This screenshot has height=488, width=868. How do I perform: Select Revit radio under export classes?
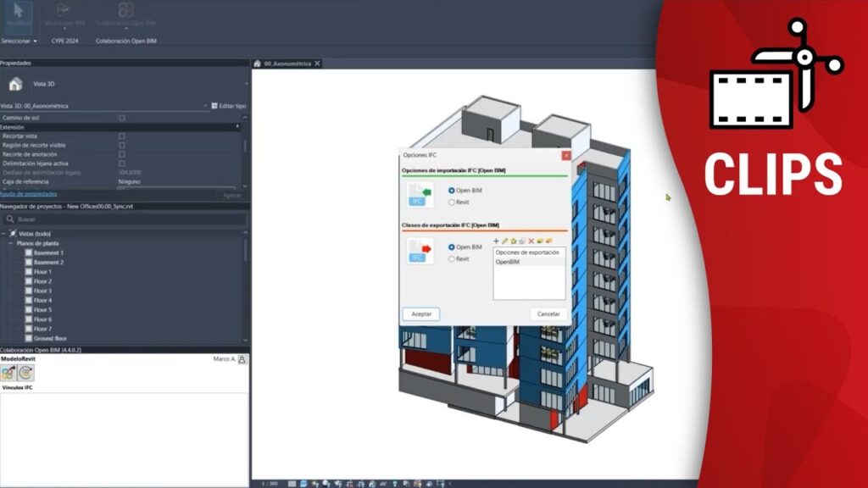tap(452, 258)
